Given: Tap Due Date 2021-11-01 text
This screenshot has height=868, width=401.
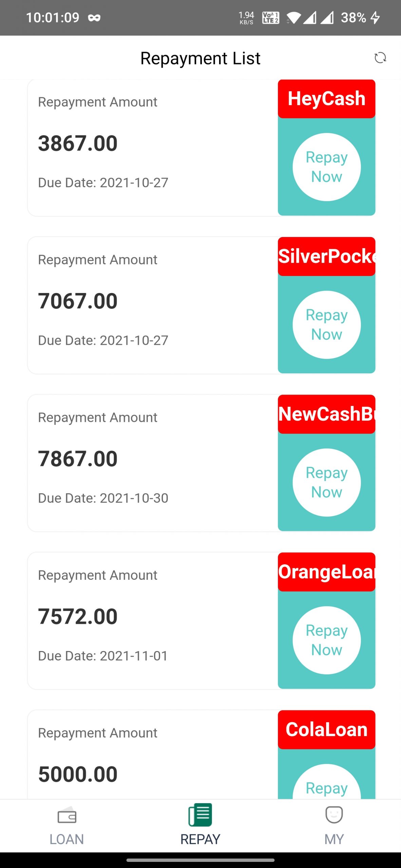Looking at the screenshot, I should coord(103,656).
